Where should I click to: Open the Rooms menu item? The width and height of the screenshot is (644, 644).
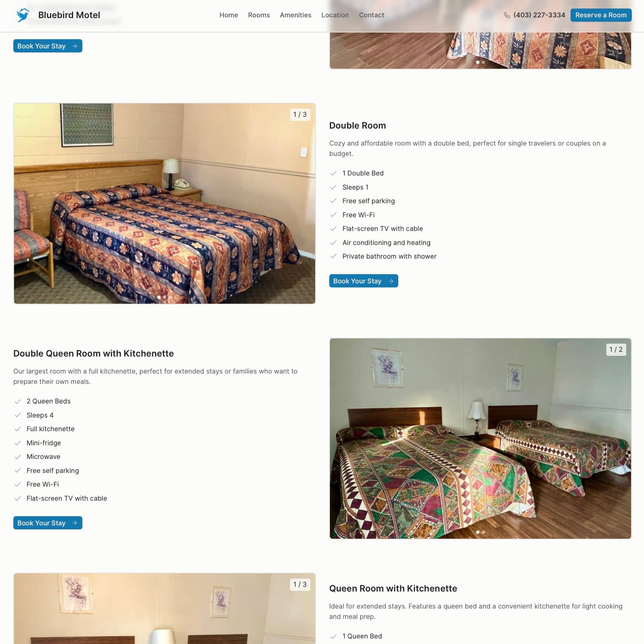[259, 15]
